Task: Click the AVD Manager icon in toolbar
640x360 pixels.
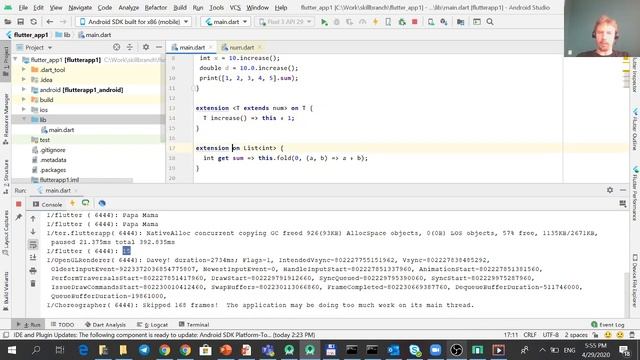Action: tap(431, 22)
